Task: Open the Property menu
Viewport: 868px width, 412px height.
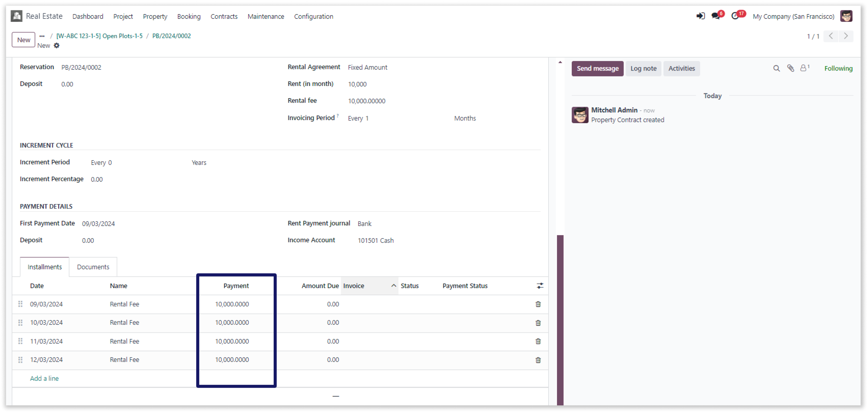Action: [155, 16]
